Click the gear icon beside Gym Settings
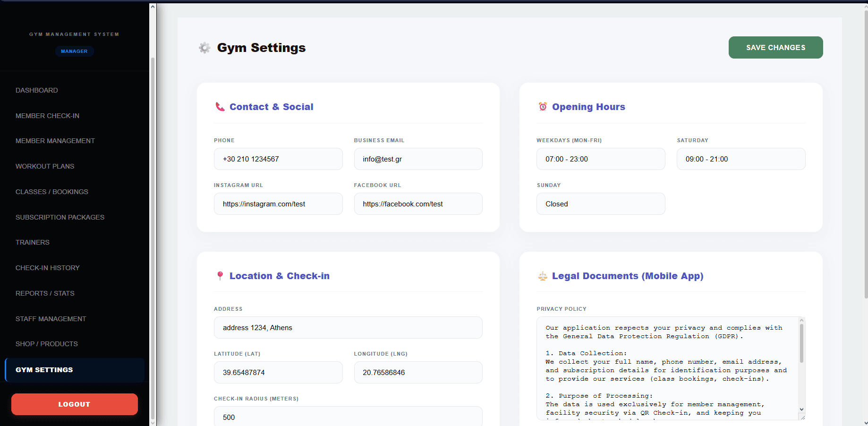 204,48
